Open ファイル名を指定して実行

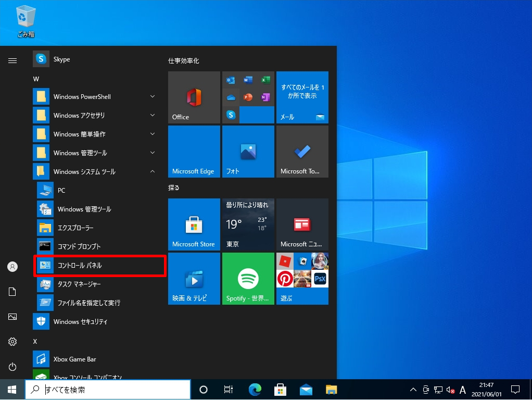[x=98, y=303]
